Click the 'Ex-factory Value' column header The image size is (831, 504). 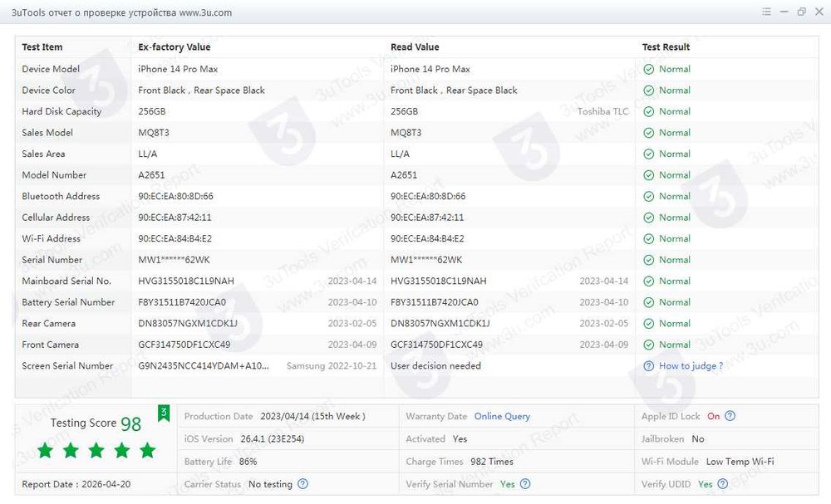pos(175,47)
